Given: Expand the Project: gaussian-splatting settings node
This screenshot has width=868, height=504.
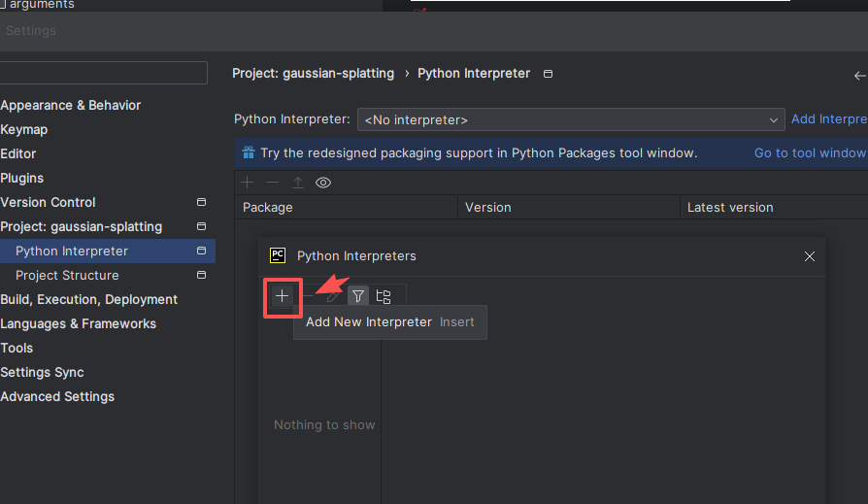Looking at the screenshot, I should coord(81,226).
